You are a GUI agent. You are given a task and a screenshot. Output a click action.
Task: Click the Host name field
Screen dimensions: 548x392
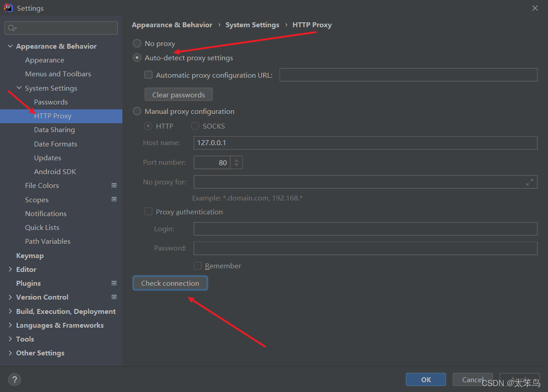point(365,143)
